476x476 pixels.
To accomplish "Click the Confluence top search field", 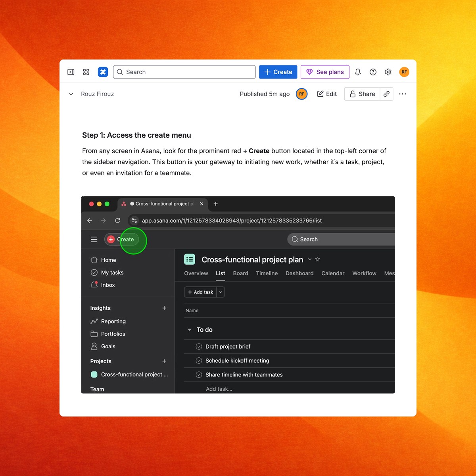I will click(x=184, y=72).
